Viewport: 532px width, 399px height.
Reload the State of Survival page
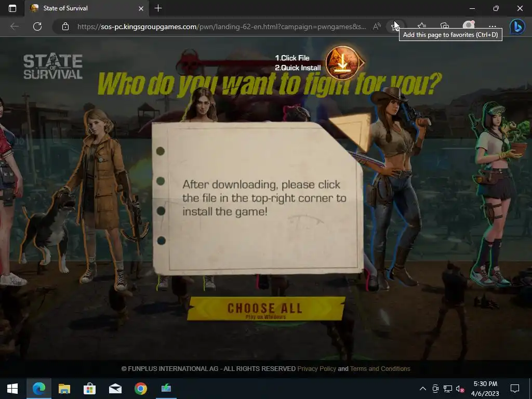[37, 26]
